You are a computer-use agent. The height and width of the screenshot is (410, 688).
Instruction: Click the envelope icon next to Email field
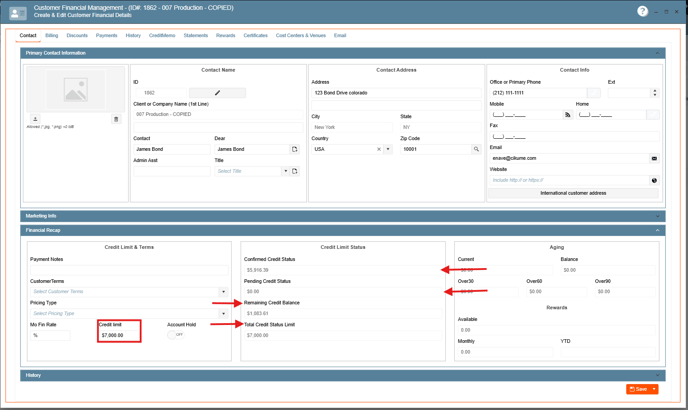coord(654,158)
